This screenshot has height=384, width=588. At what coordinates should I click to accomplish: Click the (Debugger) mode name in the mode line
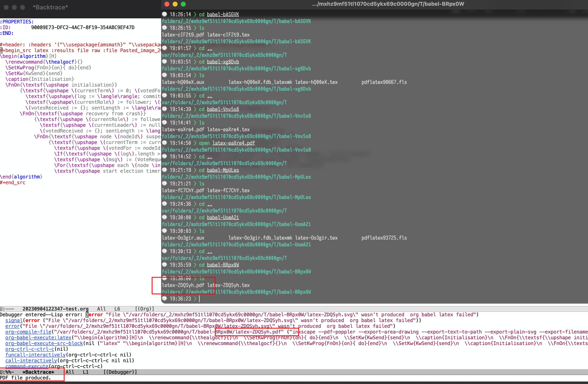coord(120,372)
